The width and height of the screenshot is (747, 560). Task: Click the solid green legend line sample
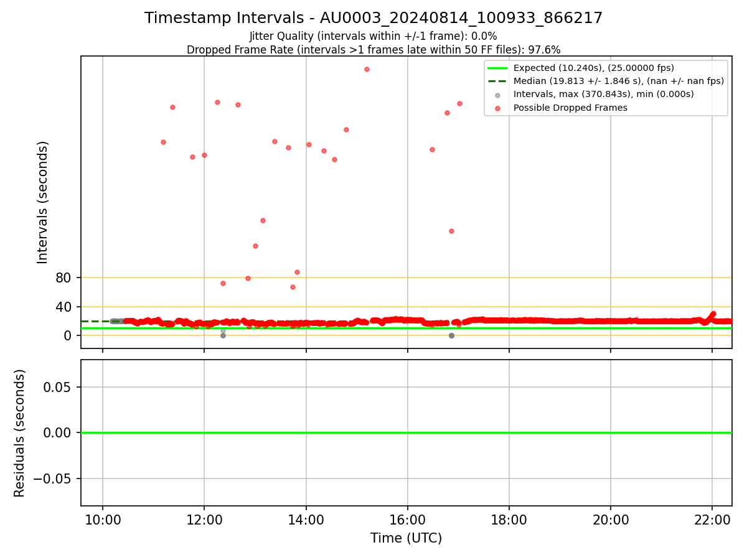497,68
